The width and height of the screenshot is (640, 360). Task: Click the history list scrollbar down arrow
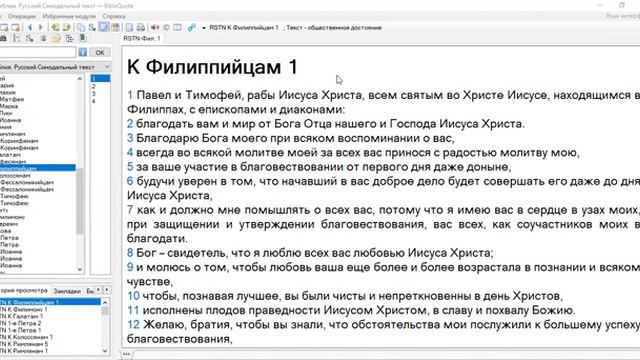[105, 351]
